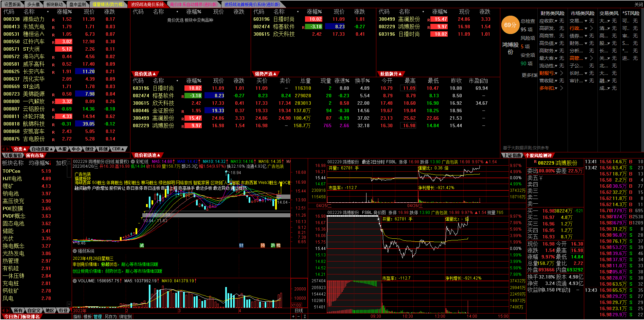
Task: Toggle the 彩虹线 indicator dropdown icon
Action: point(133,162)
